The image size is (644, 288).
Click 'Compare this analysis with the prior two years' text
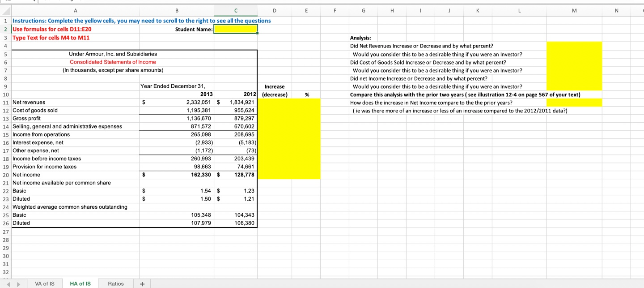[x=465, y=95]
